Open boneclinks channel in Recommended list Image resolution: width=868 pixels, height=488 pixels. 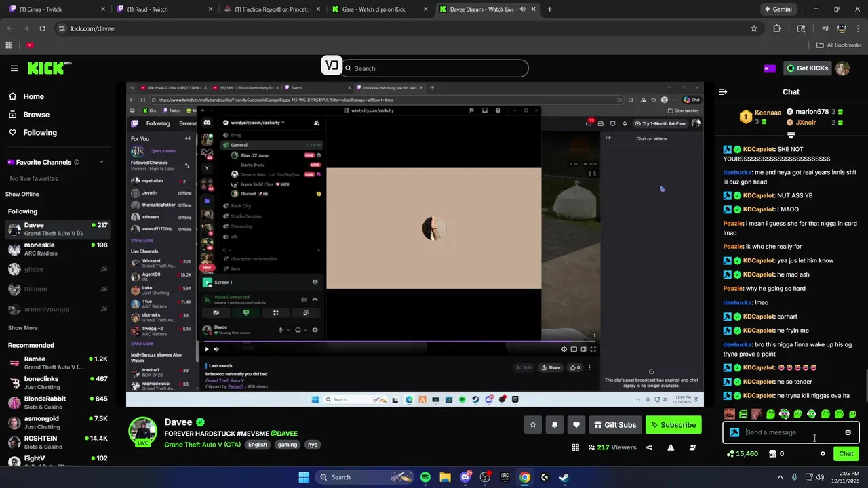coord(56,383)
